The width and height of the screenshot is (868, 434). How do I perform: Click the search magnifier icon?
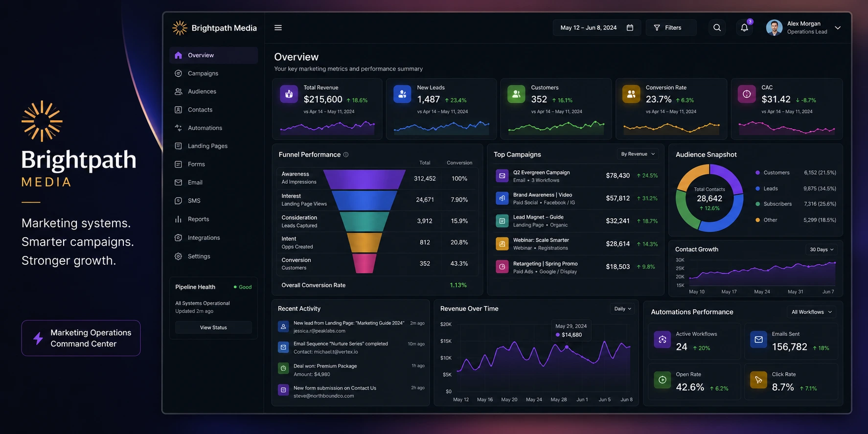[x=717, y=28]
